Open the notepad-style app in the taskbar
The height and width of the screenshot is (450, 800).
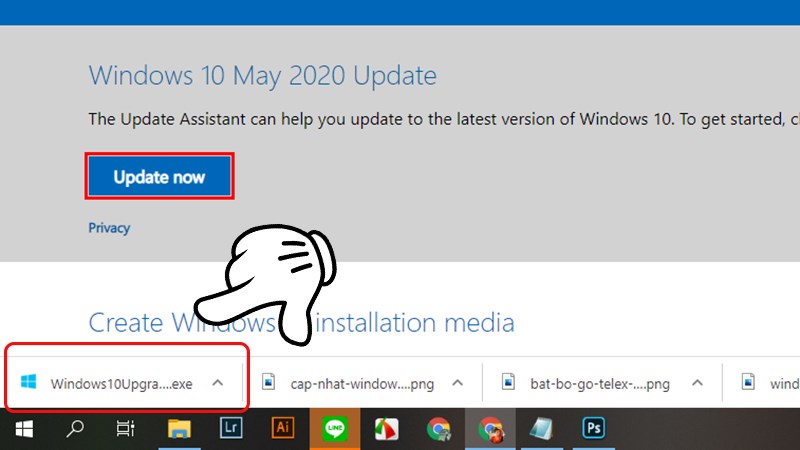[x=541, y=429]
